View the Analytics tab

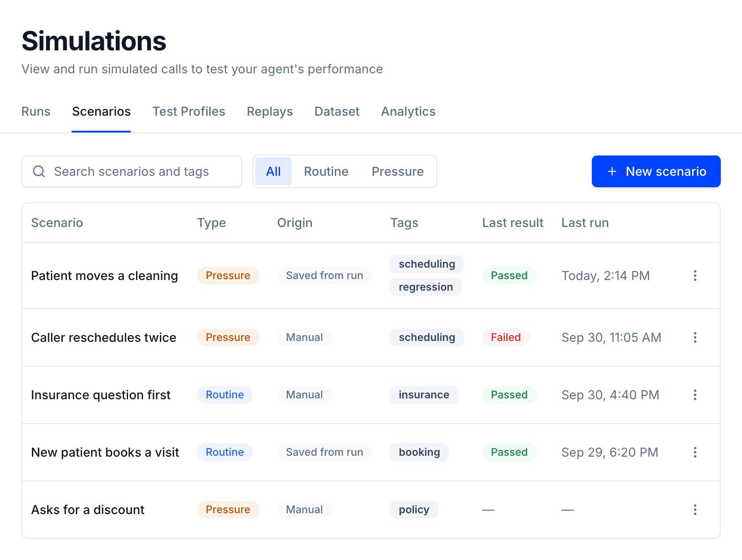(x=408, y=111)
